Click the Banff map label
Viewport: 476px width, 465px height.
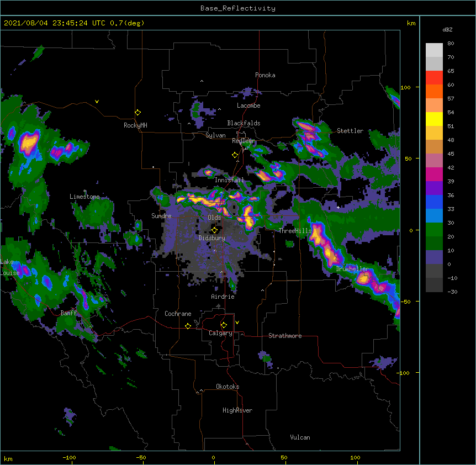tap(68, 313)
